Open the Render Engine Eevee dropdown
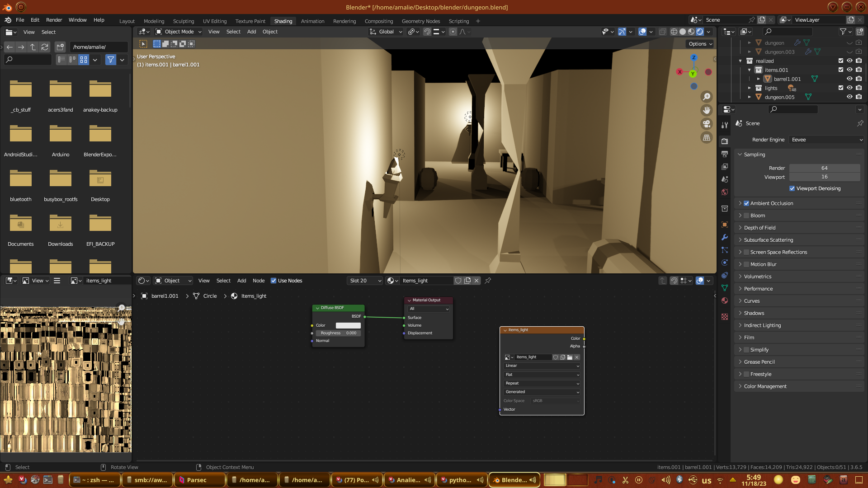The width and height of the screenshot is (868, 488). (x=826, y=140)
